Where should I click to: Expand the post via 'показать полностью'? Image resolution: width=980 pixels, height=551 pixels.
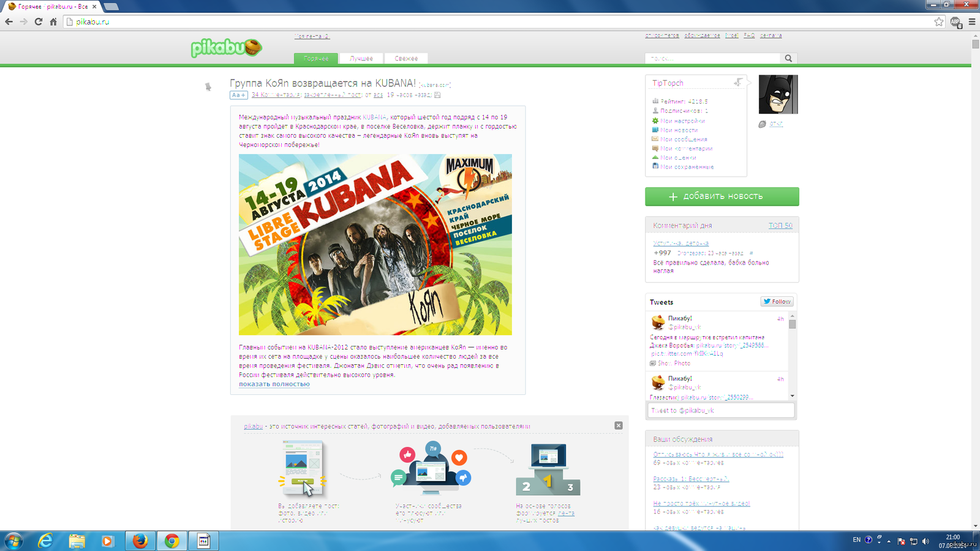pyautogui.click(x=274, y=384)
